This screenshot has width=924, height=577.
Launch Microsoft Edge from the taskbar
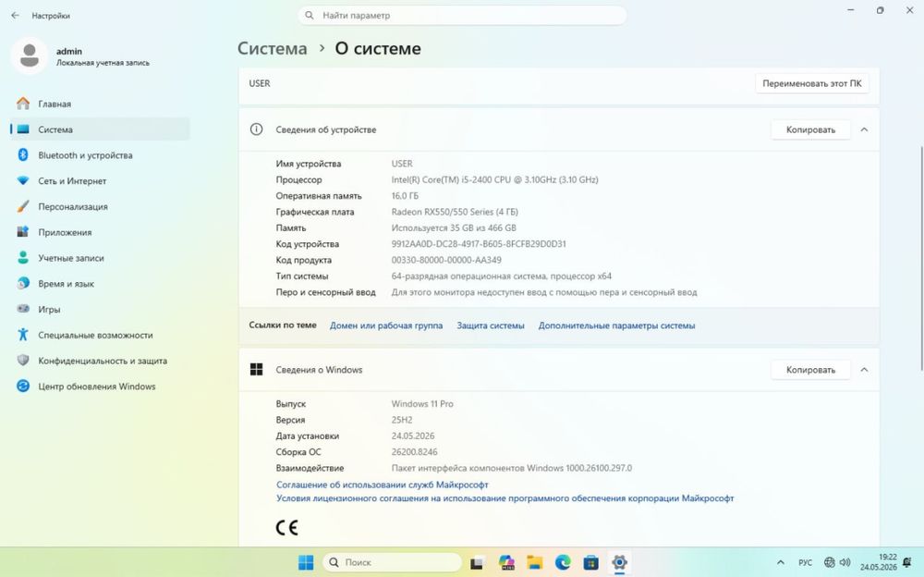pyautogui.click(x=563, y=562)
